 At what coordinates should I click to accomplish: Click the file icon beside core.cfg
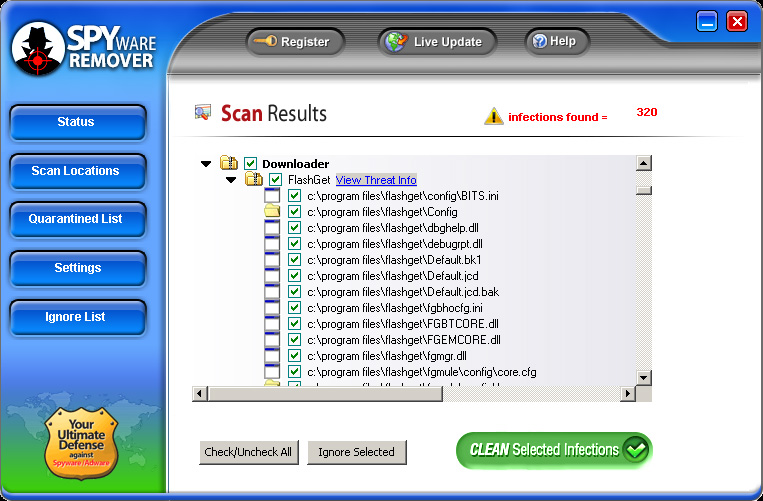pyautogui.click(x=272, y=372)
